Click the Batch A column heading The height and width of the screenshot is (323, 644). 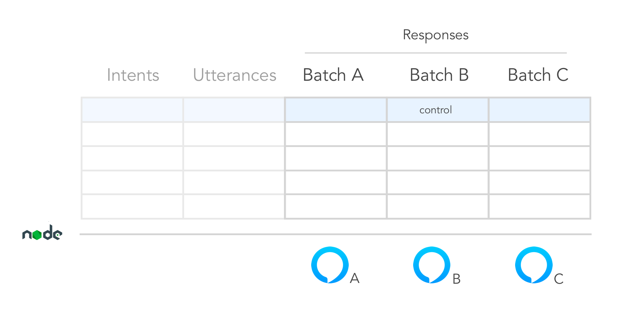[x=333, y=75]
